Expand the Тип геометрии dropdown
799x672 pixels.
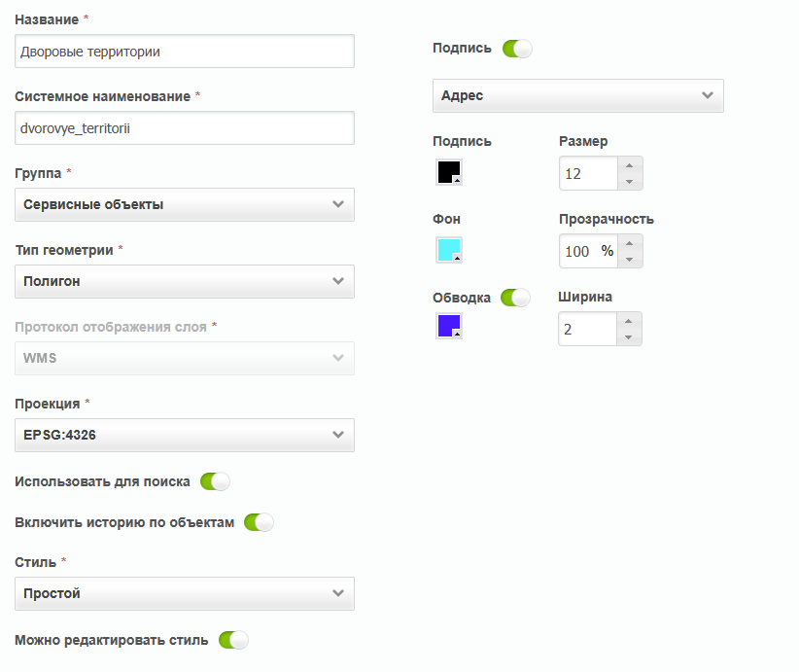point(185,281)
